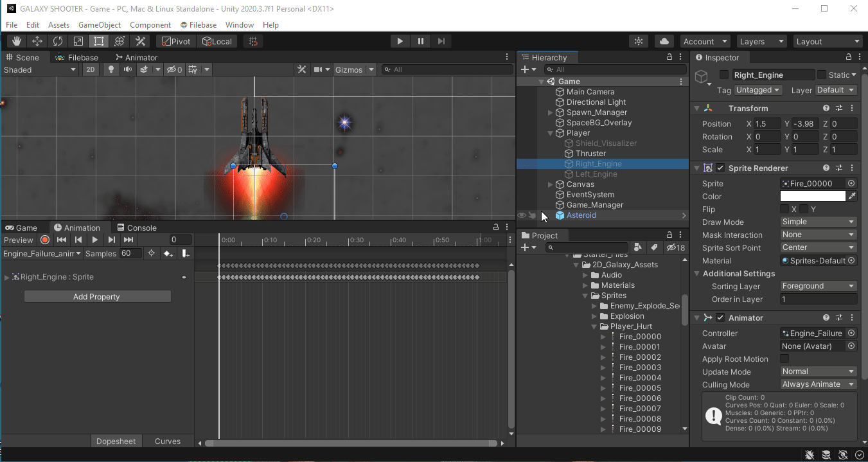Open Draw Mode dropdown
This screenshot has height=462, width=868.
tap(819, 222)
